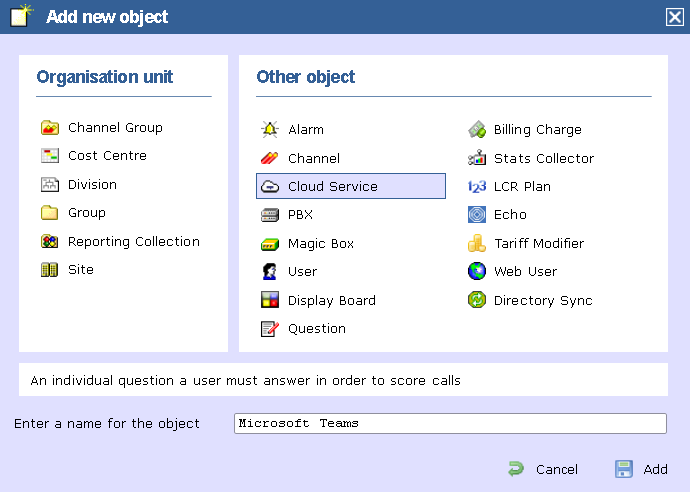This screenshot has width=690, height=492.
Task: Click the Add floppy disk icon
Action: click(624, 469)
